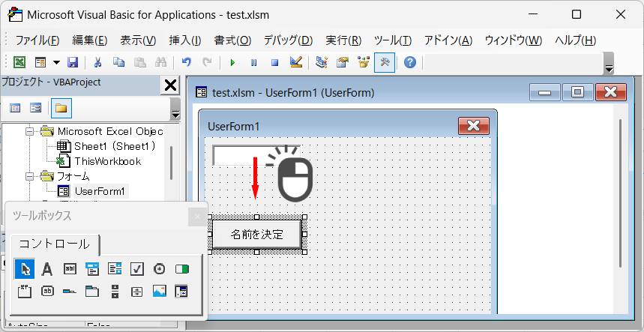
Task: Open Visual Basic Help question icon
Action: [410, 62]
